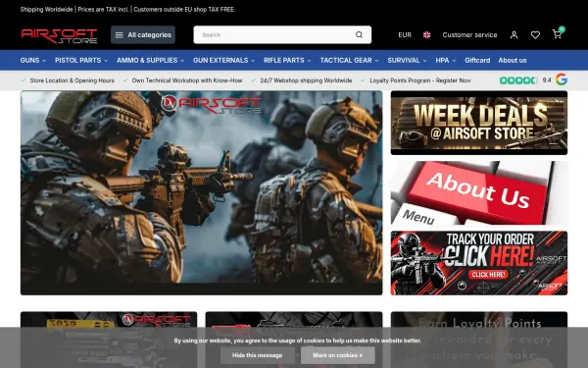Open the Giftcard menu item
This screenshot has width=588, height=368.
(477, 60)
